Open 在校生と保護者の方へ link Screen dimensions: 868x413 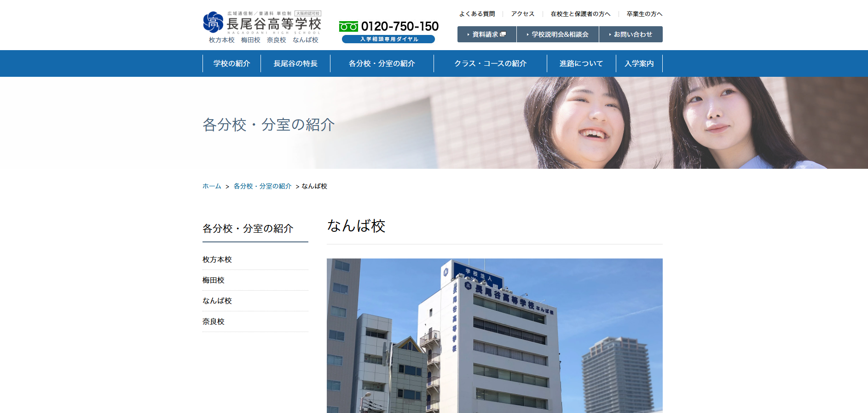click(x=580, y=14)
